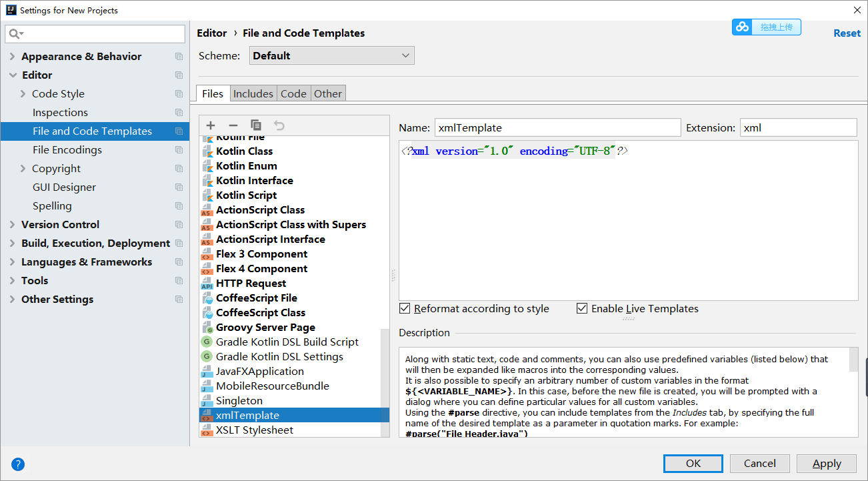Click the cloud upload widget icon
Screen dimensions: 868x481
[x=742, y=27]
